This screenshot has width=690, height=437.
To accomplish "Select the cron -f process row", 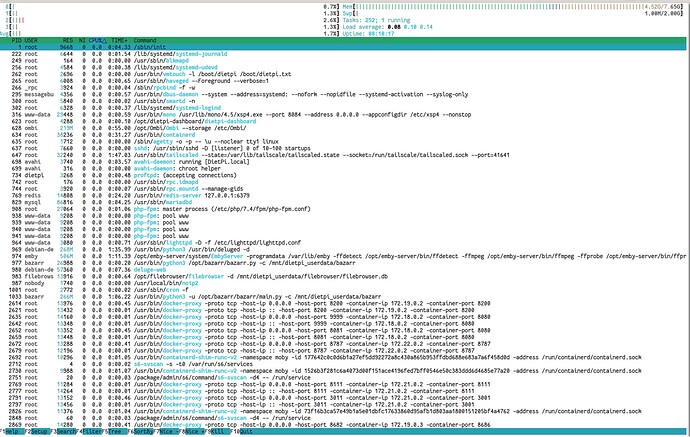I will (x=345, y=290).
